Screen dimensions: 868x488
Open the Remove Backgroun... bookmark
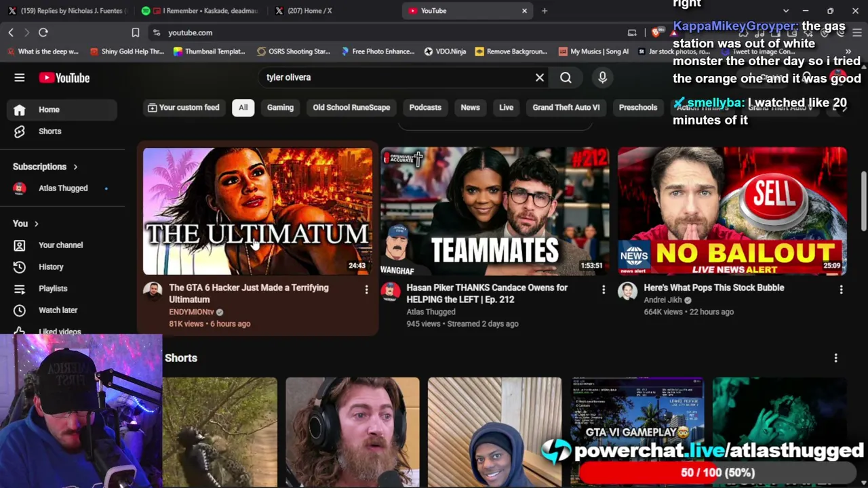coord(511,52)
